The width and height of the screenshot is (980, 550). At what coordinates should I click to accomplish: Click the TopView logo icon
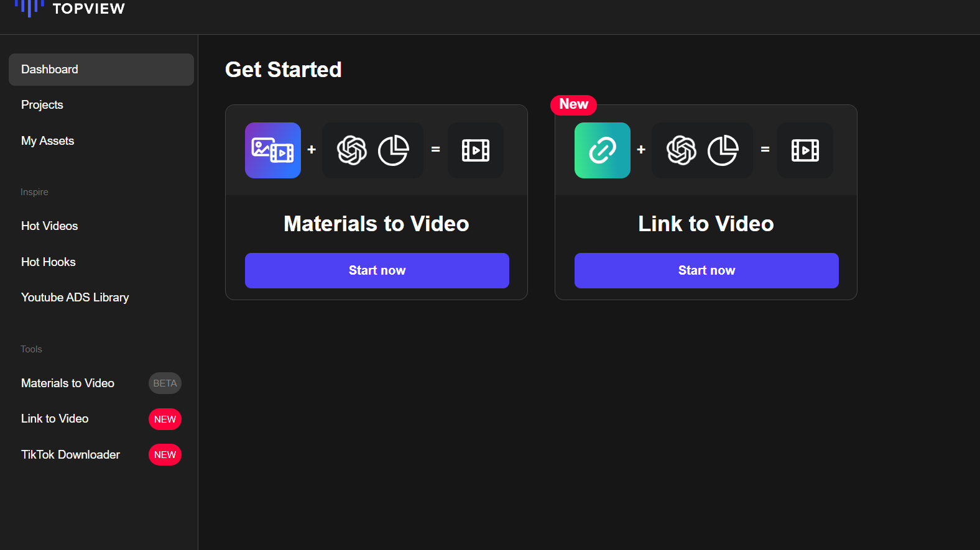(29, 7)
